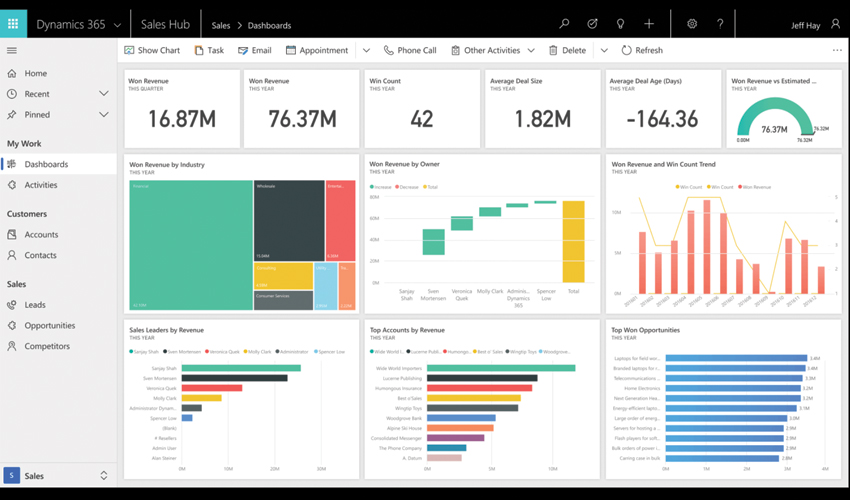Click the -164.36 Average Deal Age value
Screen dimensions: 850x500
(662, 119)
